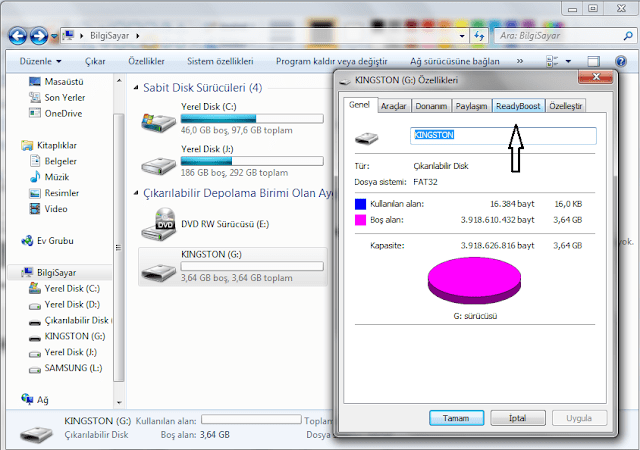Select Ağ in navigation pane

point(35,399)
